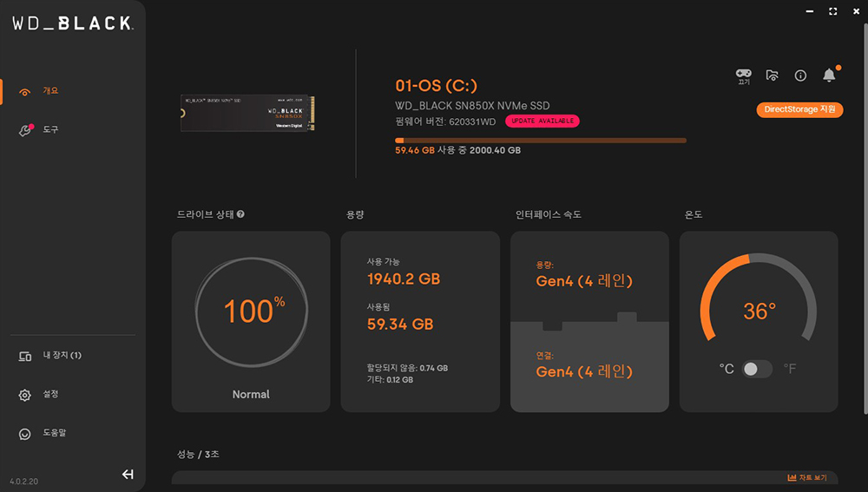Click the drive status help question icon
Viewport: 868px width, 492px height.
(240, 214)
